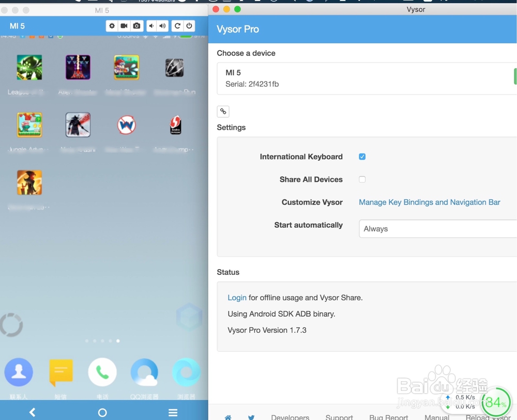Screen dimensions: 517x420
Task: Open the Support footer link
Action: click(339, 417)
